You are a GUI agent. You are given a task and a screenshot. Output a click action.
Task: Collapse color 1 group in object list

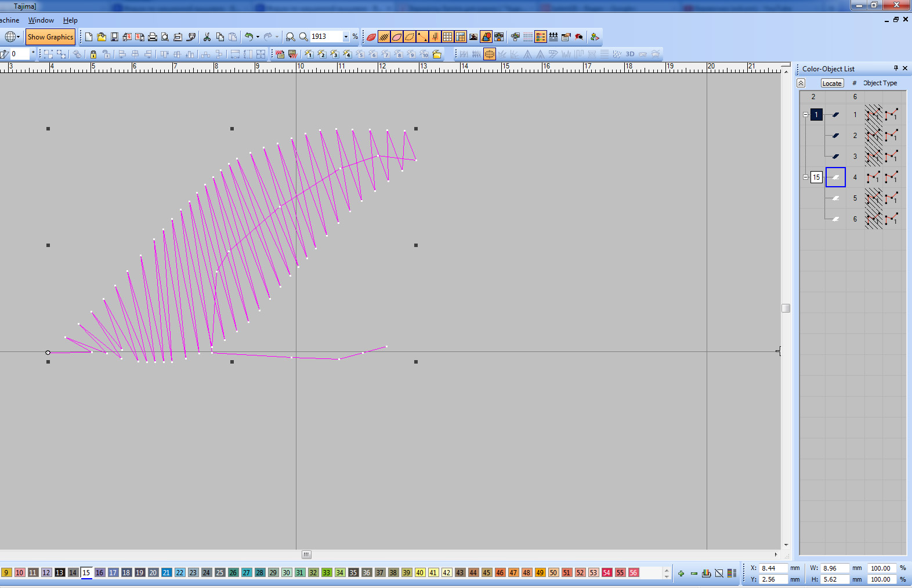click(805, 115)
